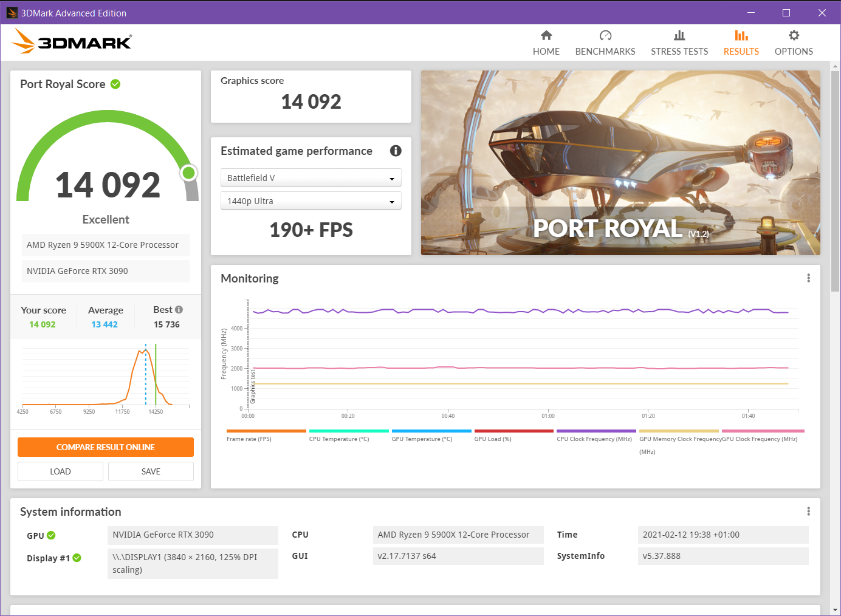Click the SystemInfo version v5.37.888
The height and width of the screenshot is (616, 841).
point(723,556)
